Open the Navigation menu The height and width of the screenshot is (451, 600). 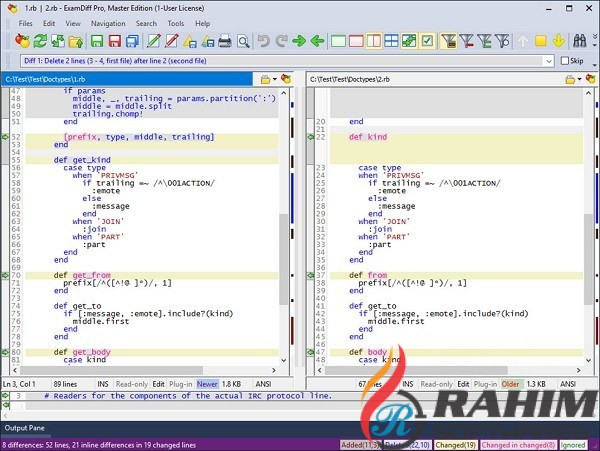(108, 22)
